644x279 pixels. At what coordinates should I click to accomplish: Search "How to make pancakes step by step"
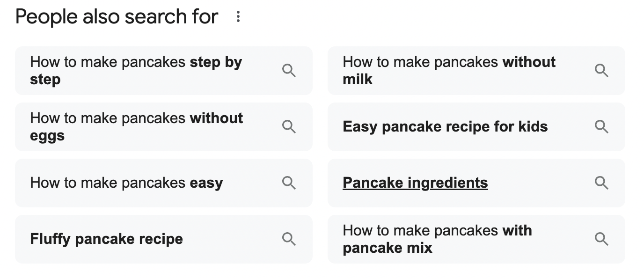(136, 70)
